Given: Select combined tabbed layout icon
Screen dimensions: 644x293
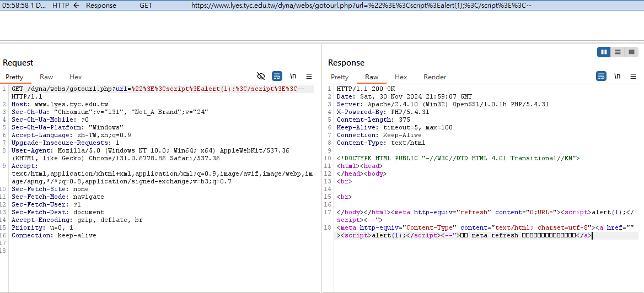Looking at the screenshot, I should (x=632, y=52).
